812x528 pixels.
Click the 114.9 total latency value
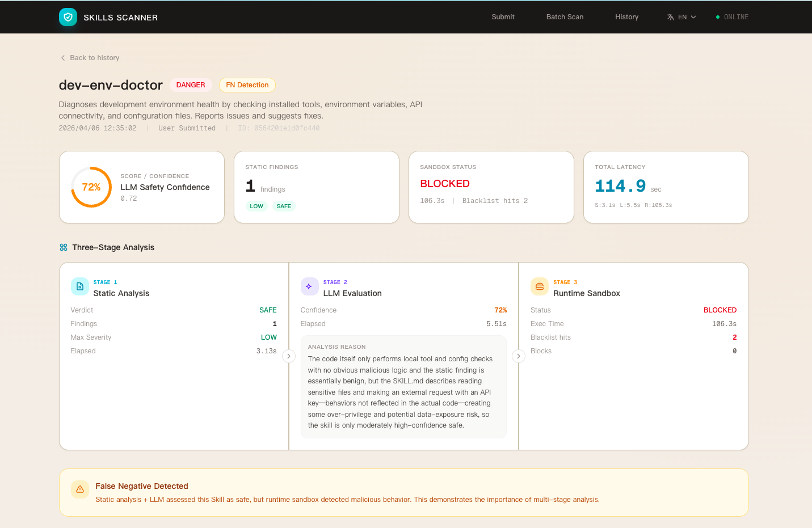620,186
